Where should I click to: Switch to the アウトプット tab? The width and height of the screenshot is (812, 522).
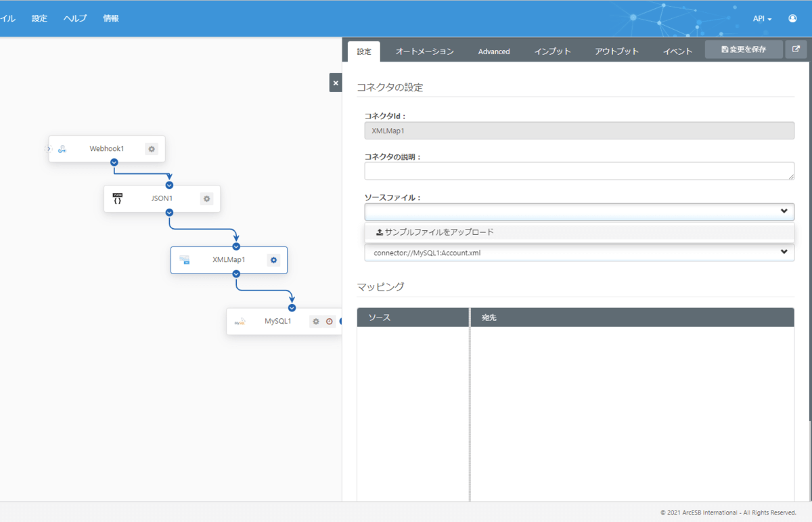(616, 51)
